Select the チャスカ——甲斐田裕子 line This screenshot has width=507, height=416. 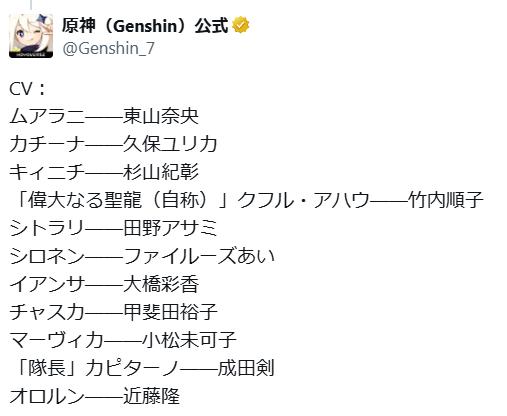tap(114, 313)
